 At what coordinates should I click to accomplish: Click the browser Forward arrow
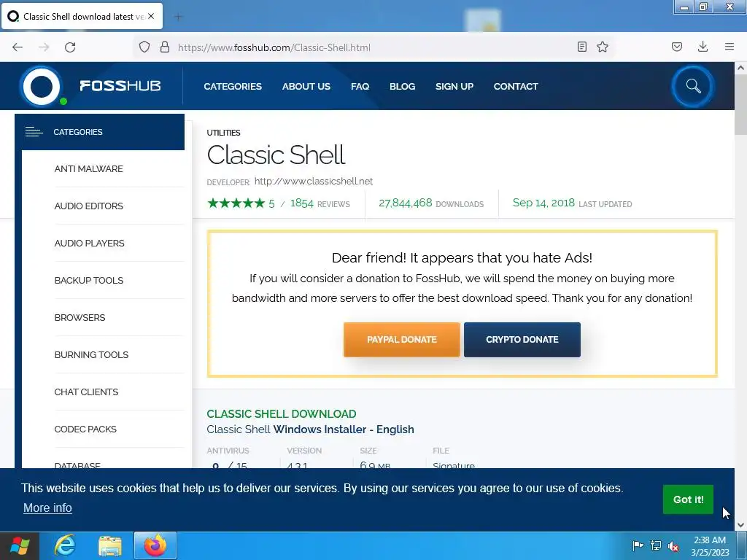coord(44,47)
